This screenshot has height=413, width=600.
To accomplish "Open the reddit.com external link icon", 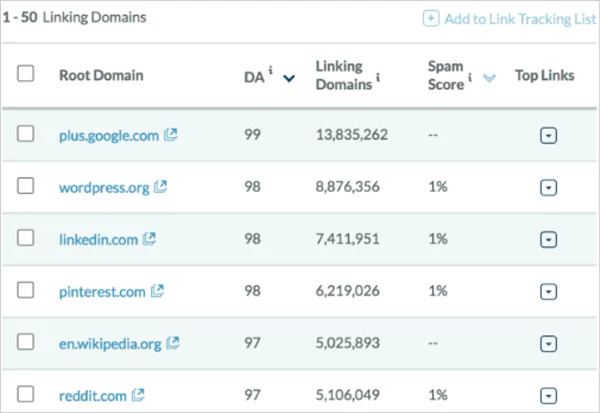I will (138, 395).
